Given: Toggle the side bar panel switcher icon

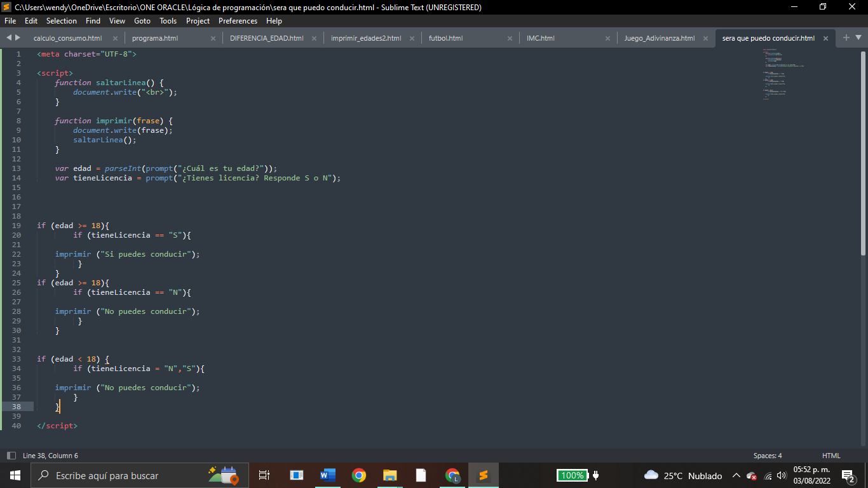Looking at the screenshot, I should point(11,456).
